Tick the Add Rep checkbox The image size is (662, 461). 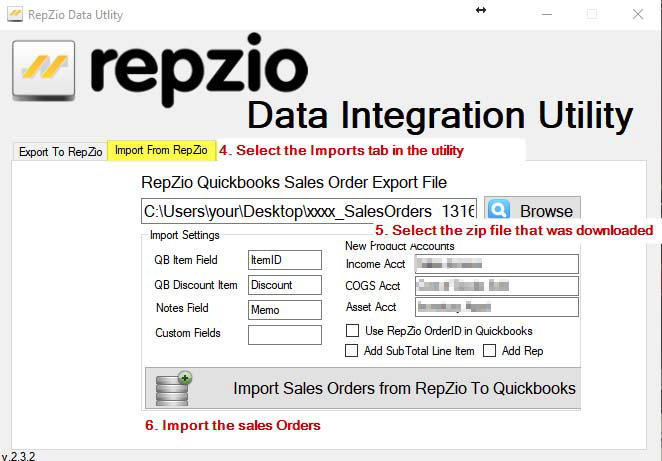(x=489, y=350)
